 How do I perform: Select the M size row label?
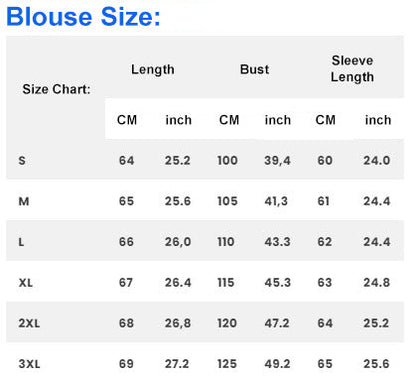24,201
